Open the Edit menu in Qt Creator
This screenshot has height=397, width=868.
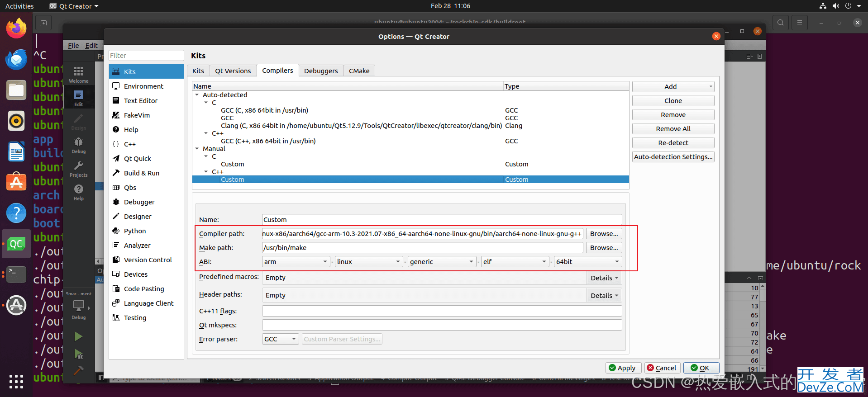point(91,46)
